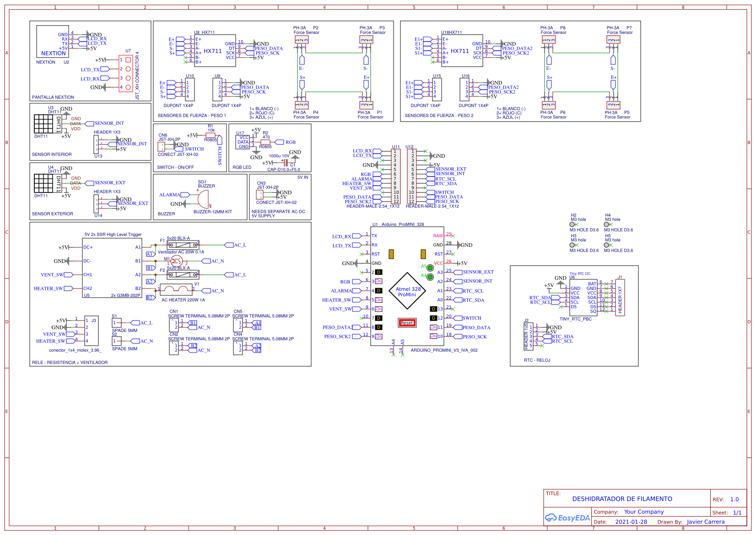Click the date field 2021-01-28
Screen dimensions: 756x535
point(631,522)
